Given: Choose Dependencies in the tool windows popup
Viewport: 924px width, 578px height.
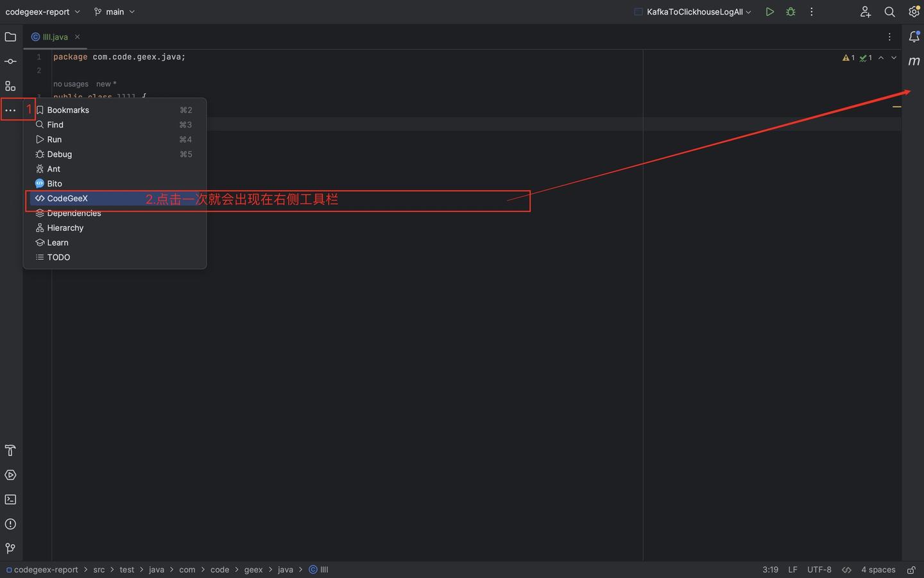Looking at the screenshot, I should pyautogui.click(x=115, y=213).
